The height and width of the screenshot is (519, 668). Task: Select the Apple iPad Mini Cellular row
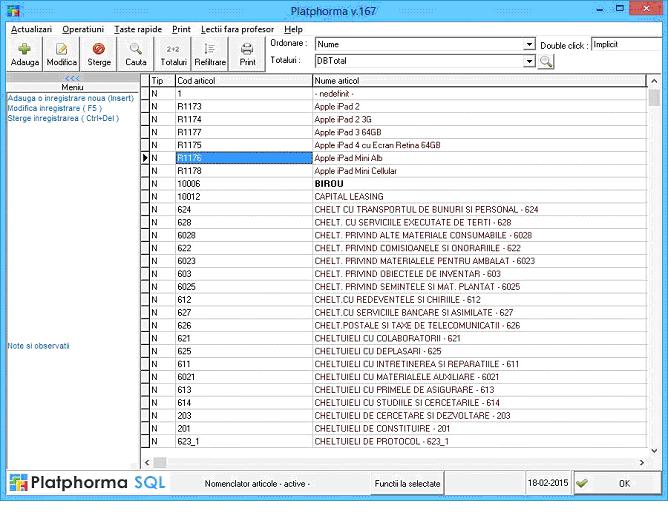click(x=357, y=171)
